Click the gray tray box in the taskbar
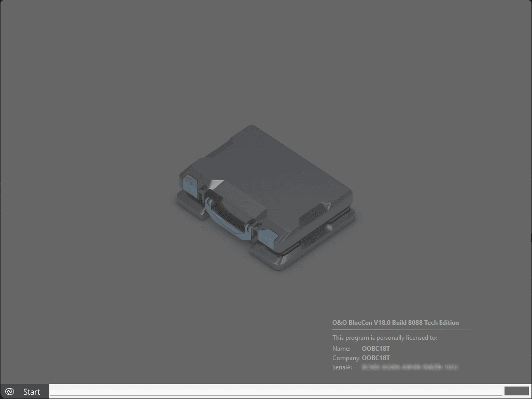 click(516, 391)
